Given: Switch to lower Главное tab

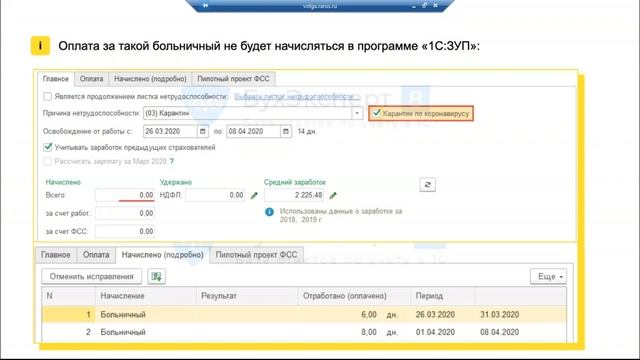Looking at the screenshot, I should [56, 255].
